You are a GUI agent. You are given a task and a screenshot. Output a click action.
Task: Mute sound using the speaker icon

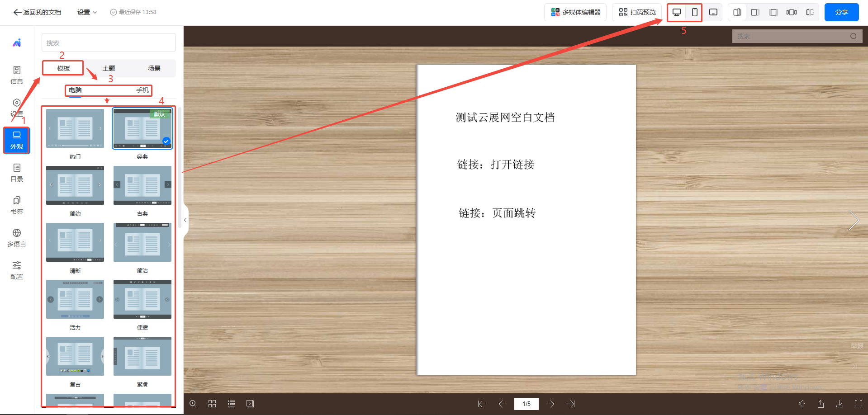[x=802, y=404]
